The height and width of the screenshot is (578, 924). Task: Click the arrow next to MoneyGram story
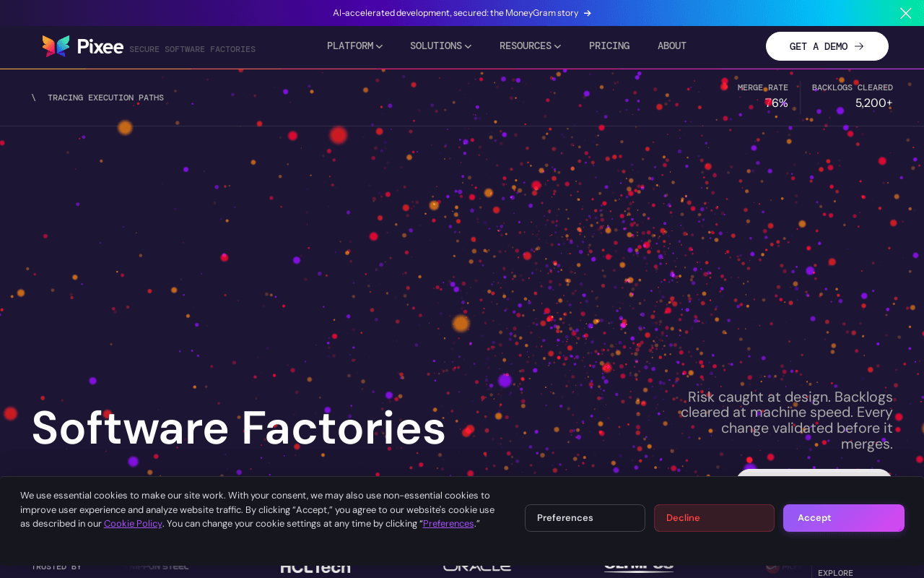(588, 13)
